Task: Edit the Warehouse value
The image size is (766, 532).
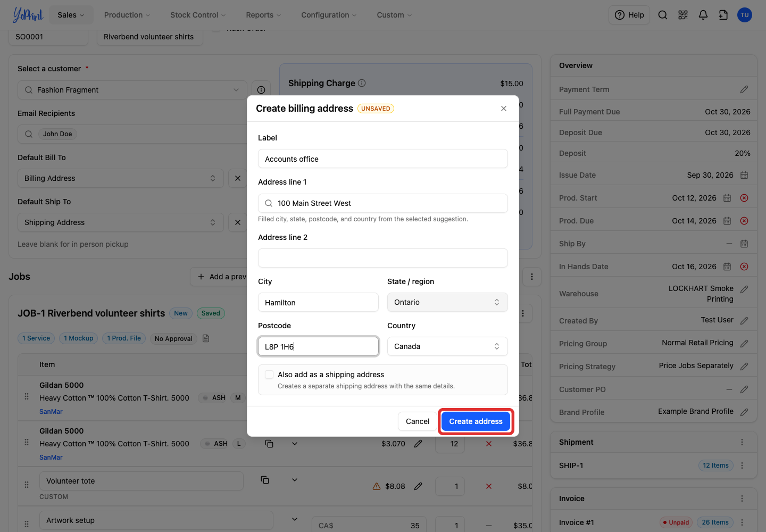Action: (744, 289)
